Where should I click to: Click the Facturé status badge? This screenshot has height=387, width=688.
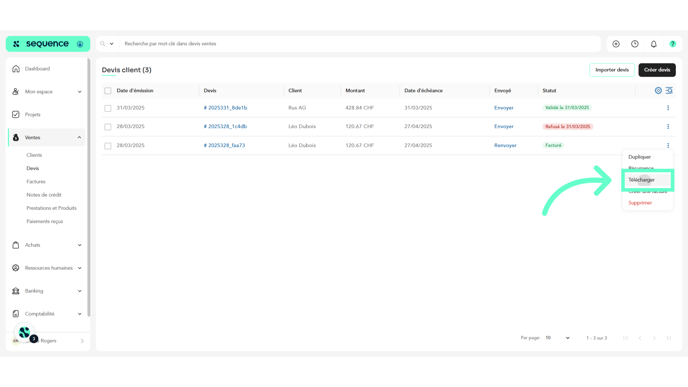[553, 145]
